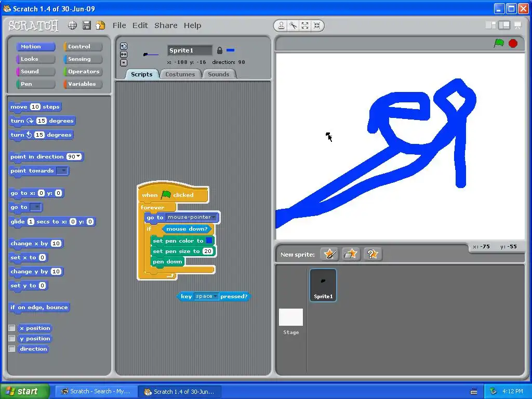
Task: Click the when flag clicked hat block
Action: coord(173,194)
